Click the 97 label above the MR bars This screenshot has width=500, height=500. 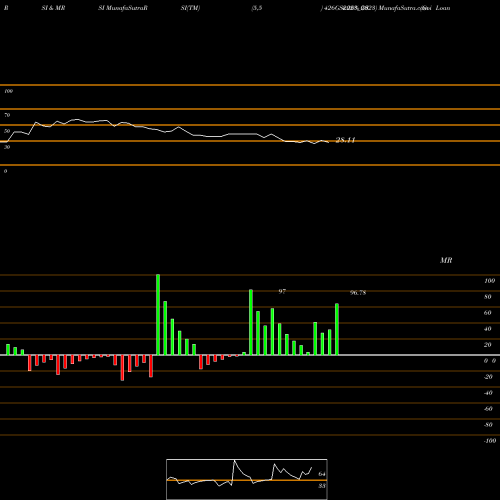tap(282, 291)
